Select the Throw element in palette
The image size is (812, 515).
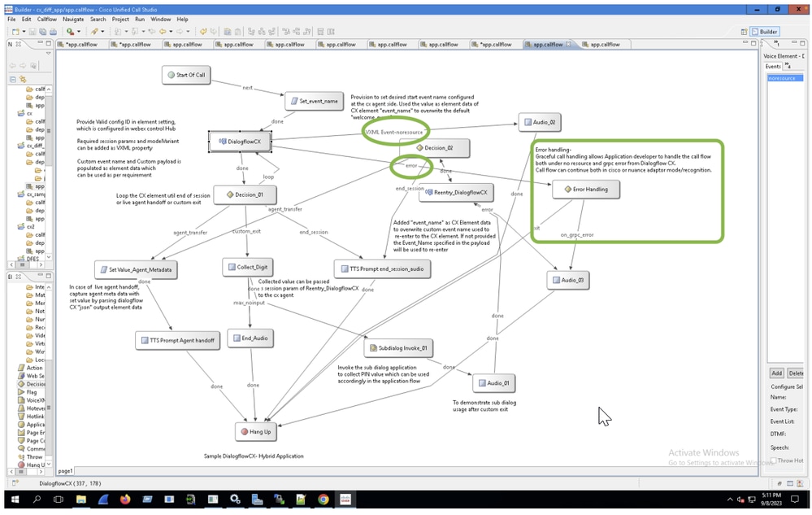(x=30, y=457)
